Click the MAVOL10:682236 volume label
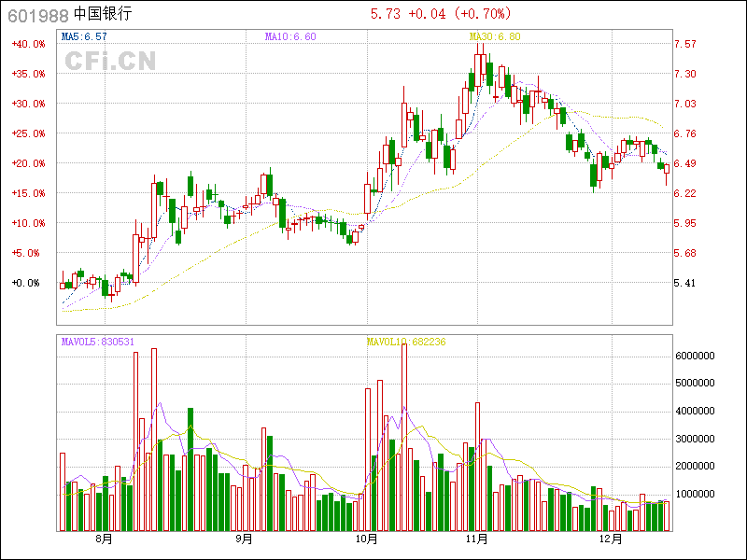 click(x=406, y=342)
